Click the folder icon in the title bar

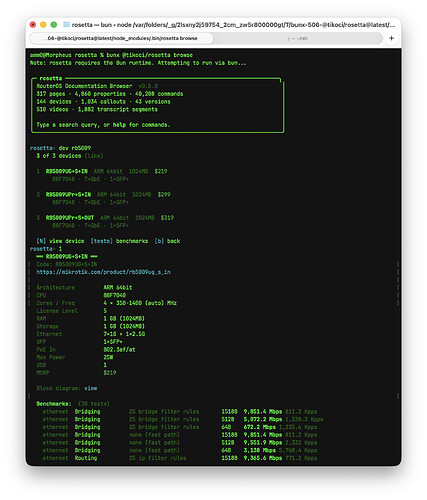[66, 24]
